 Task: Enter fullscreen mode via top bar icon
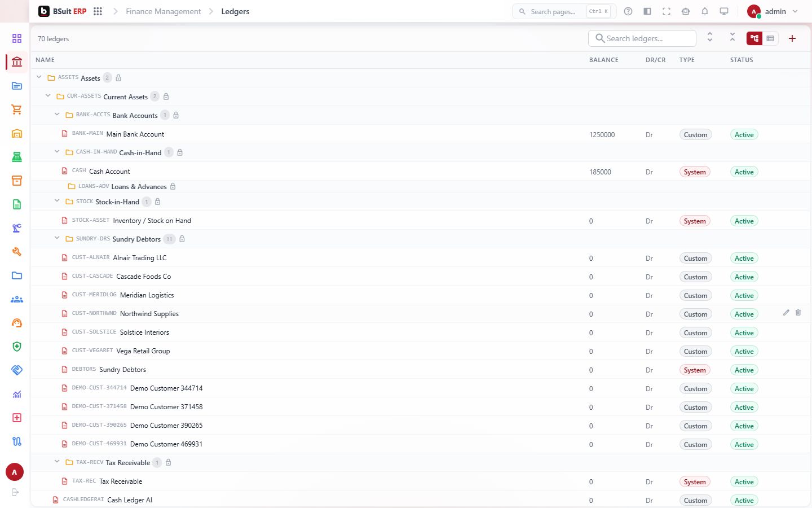point(667,11)
